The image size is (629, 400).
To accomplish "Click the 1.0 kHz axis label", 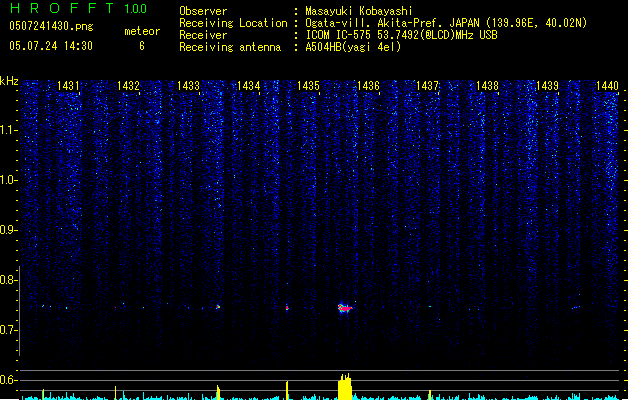I will click(x=8, y=180).
